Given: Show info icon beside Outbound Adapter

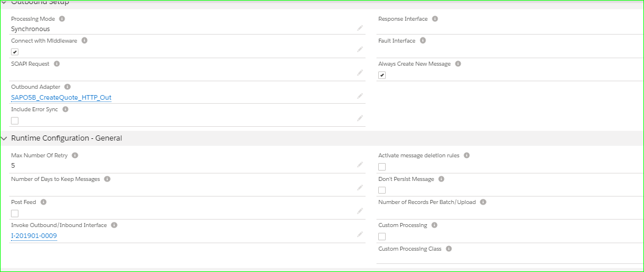Looking at the screenshot, I should point(68,87).
